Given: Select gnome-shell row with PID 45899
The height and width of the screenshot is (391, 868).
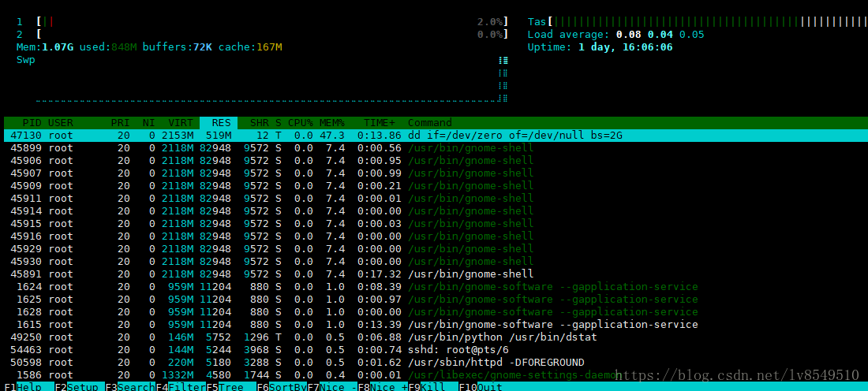Looking at the screenshot, I should pyautogui.click(x=436, y=148).
